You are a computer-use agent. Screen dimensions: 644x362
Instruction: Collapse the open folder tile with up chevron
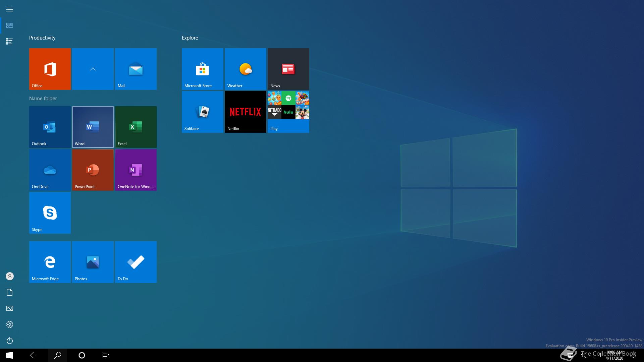(93, 69)
